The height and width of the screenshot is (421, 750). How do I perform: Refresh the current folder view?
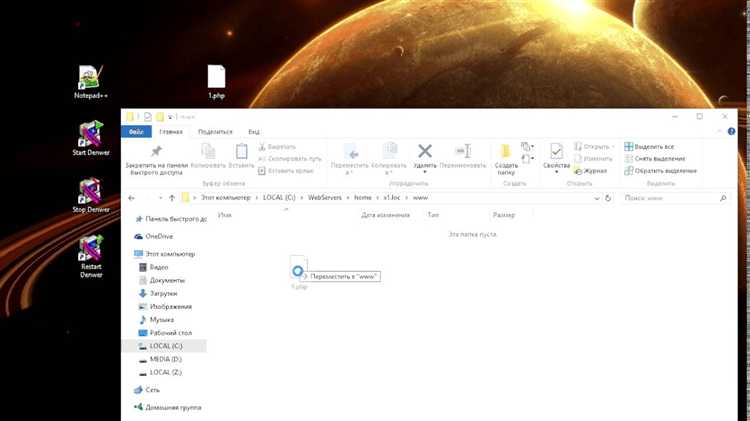point(608,198)
